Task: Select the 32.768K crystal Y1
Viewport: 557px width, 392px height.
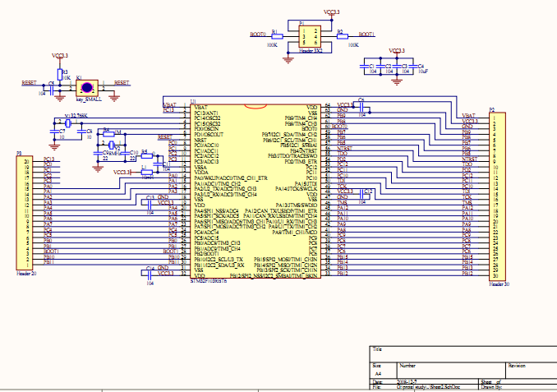Action: point(68,123)
